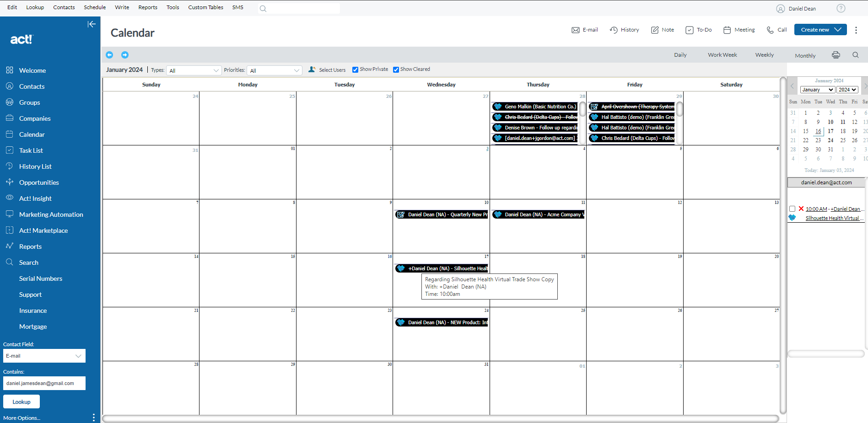Collapse the left navigation sidebar
The width and height of the screenshot is (868, 423).
[92, 24]
